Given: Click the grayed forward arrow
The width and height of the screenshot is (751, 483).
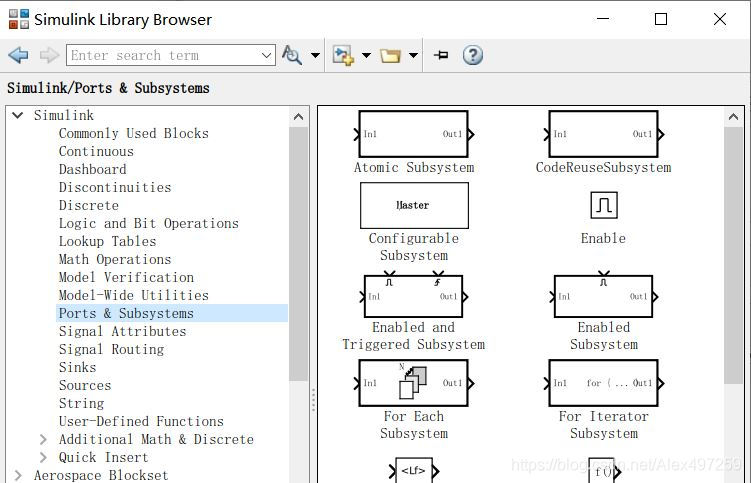Looking at the screenshot, I should [x=49, y=55].
